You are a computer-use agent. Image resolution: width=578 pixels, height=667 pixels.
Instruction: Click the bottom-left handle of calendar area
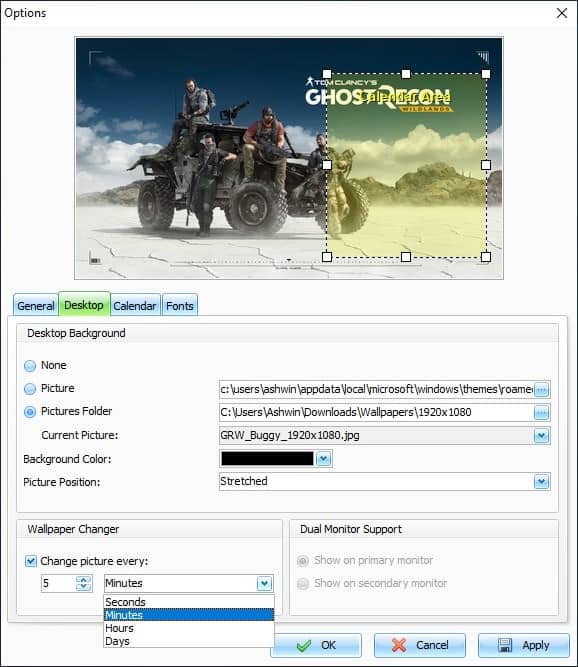327,257
